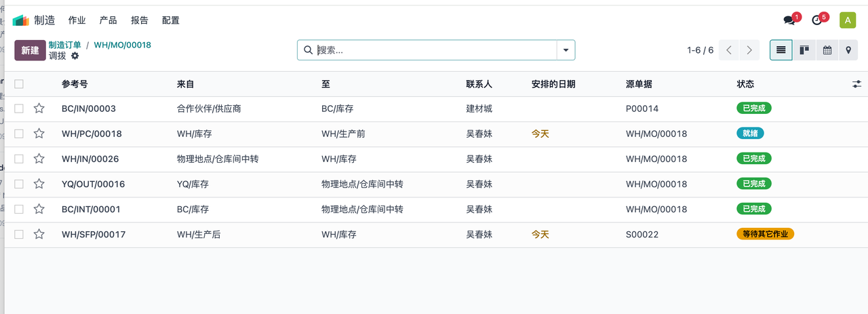Open record BC/IN/00003

[x=89, y=109]
